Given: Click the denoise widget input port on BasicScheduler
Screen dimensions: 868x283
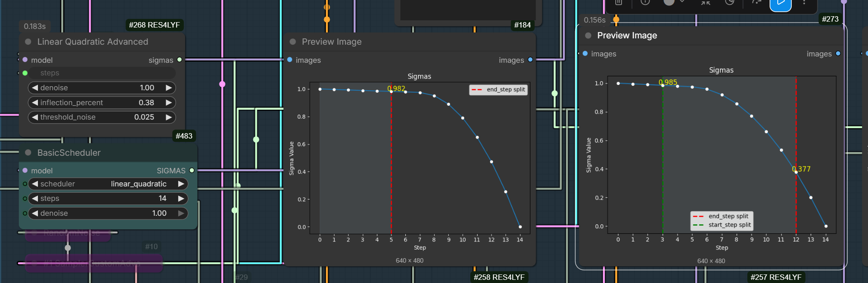Looking at the screenshot, I should tap(25, 213).
